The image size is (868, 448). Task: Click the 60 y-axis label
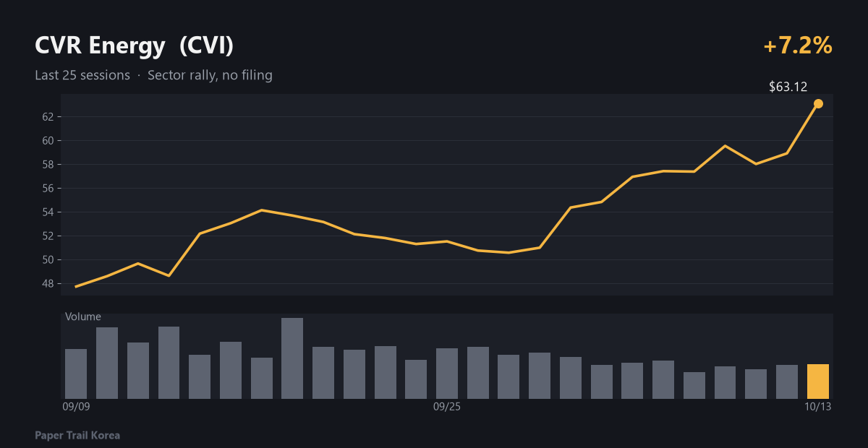[48, 141]
